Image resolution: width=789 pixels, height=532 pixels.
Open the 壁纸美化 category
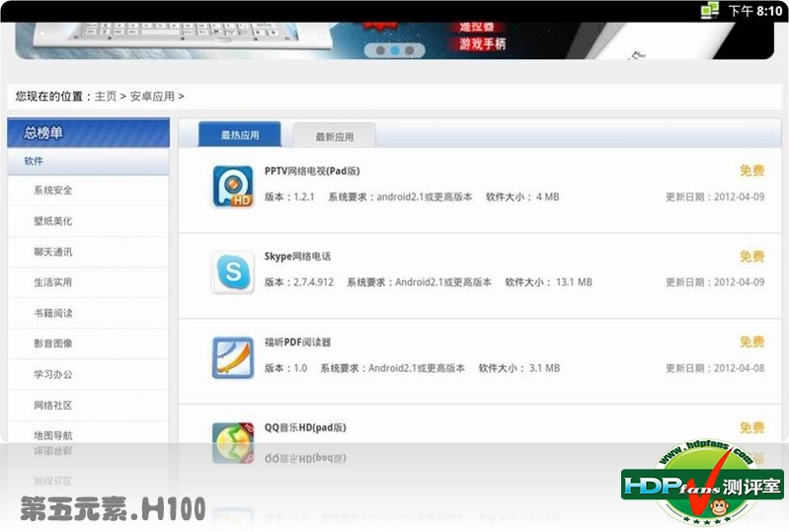click(89, 221)
